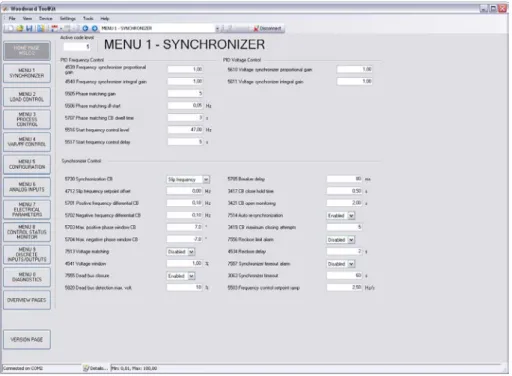Viewport: 512px width, 376px height.
Task: Click the Active code level field
Action: click(77, 47)
